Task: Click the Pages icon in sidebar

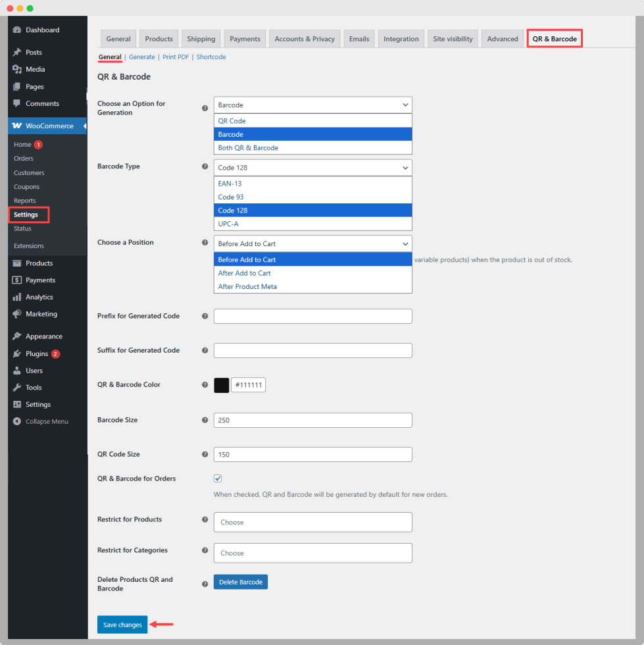Action: pyautogui.click(x=17, y=86)
